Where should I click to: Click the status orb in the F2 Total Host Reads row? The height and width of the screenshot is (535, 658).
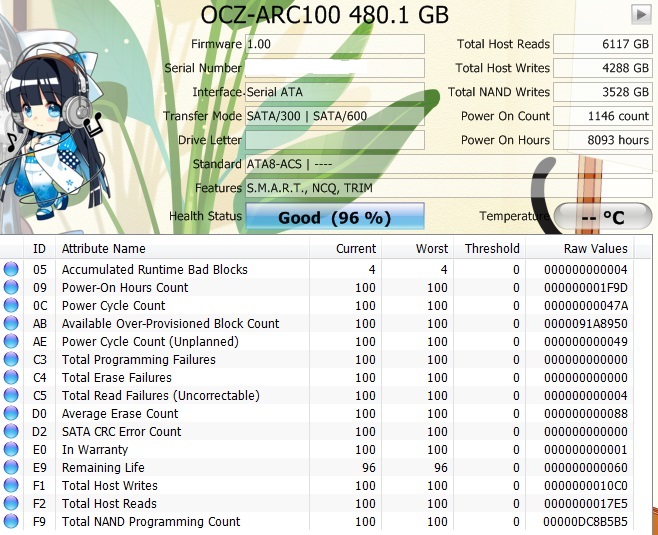pyautogui.click(x=11, y=504)
